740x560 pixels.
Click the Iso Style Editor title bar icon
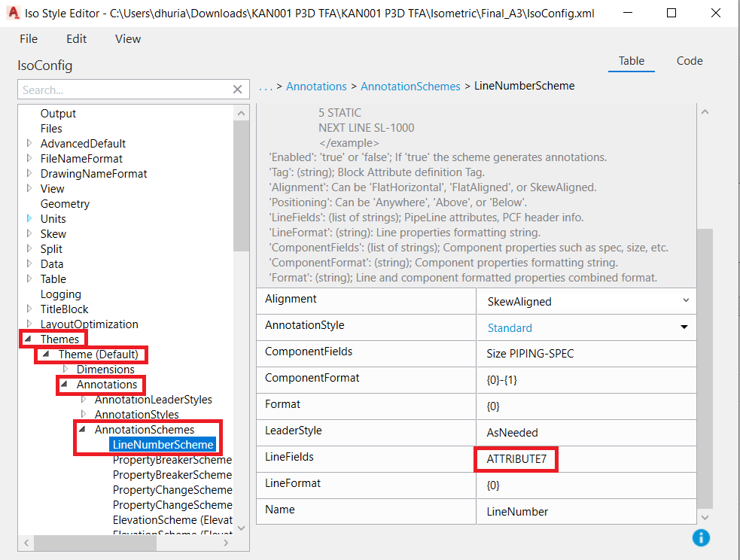click(15, 13)
